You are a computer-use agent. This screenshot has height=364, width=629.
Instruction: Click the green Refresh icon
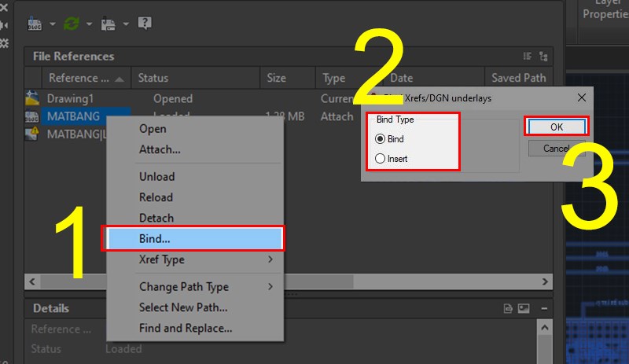point(72,24)
